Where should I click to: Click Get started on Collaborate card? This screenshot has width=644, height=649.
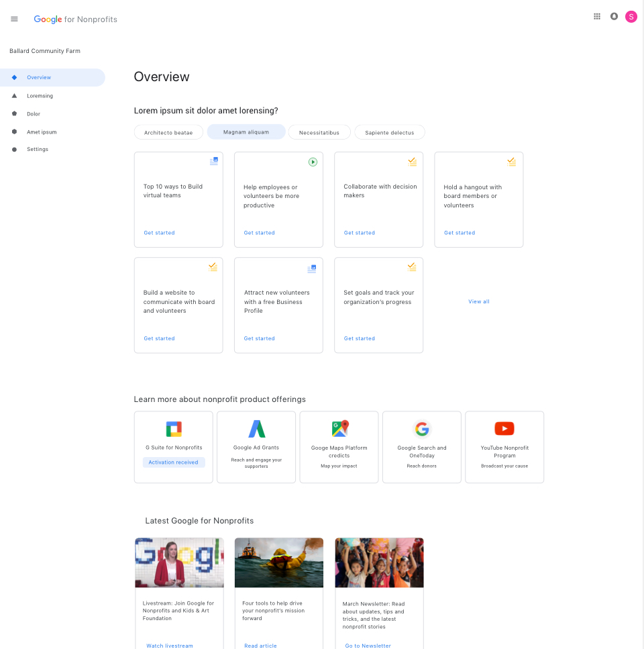(360, 233)
